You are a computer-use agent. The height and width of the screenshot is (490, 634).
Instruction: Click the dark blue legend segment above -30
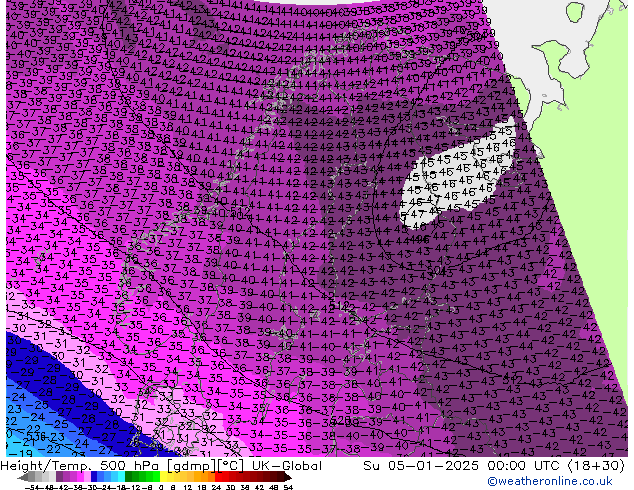click(94, 477)
